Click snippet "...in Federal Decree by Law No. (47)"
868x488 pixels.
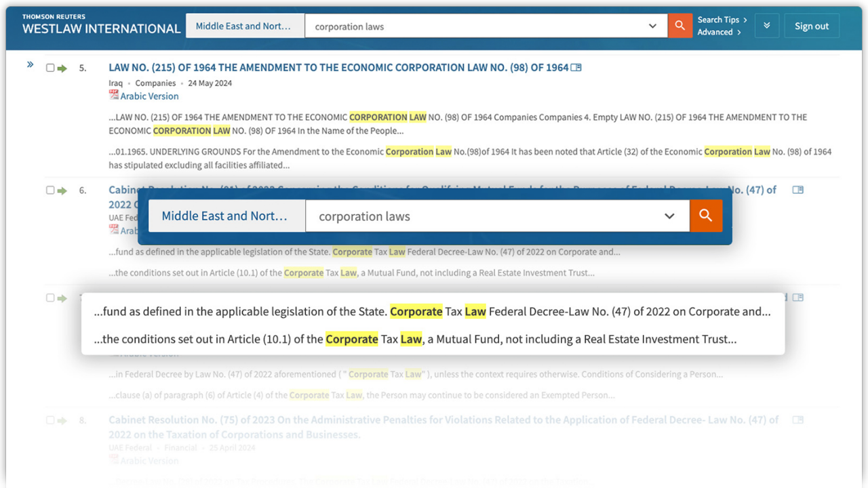coord(415,374)
